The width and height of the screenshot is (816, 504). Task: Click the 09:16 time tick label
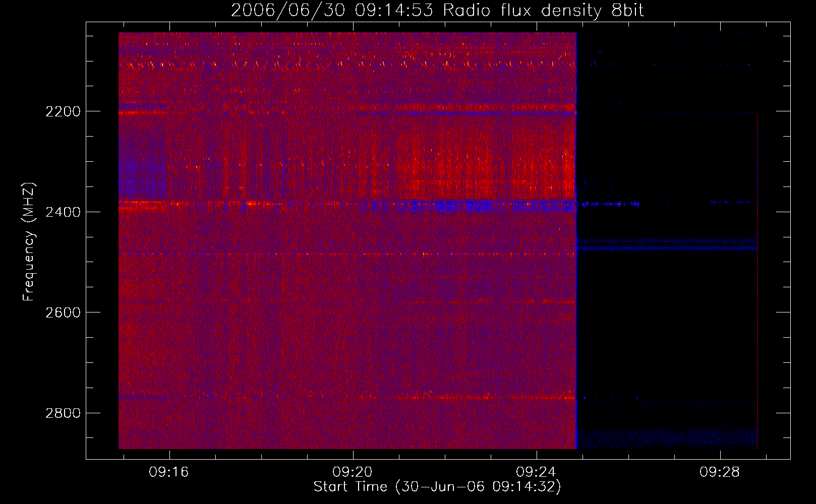click(x=169, y=472)
